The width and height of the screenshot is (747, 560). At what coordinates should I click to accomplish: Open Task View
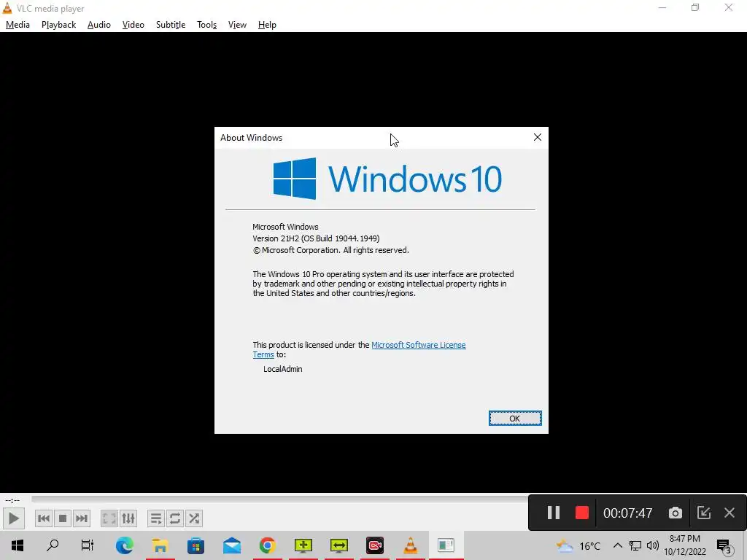88,545
